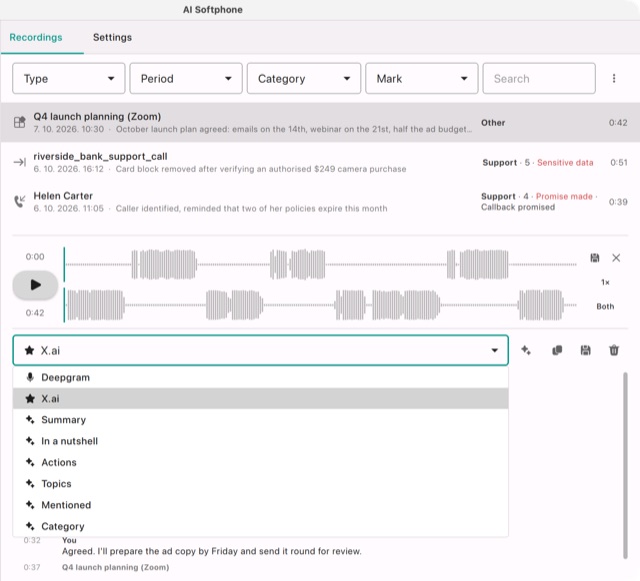Click the transcript panel vertical scrollbar

(625, 465)
